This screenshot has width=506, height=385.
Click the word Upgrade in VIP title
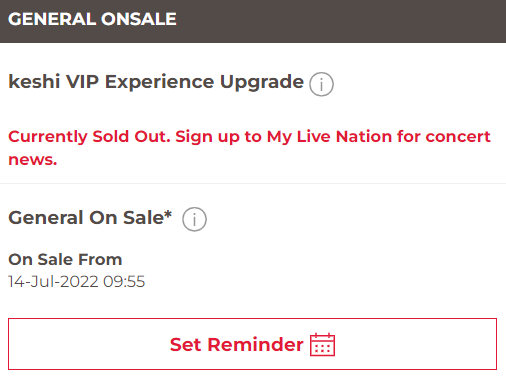click(x=262, y=83)
